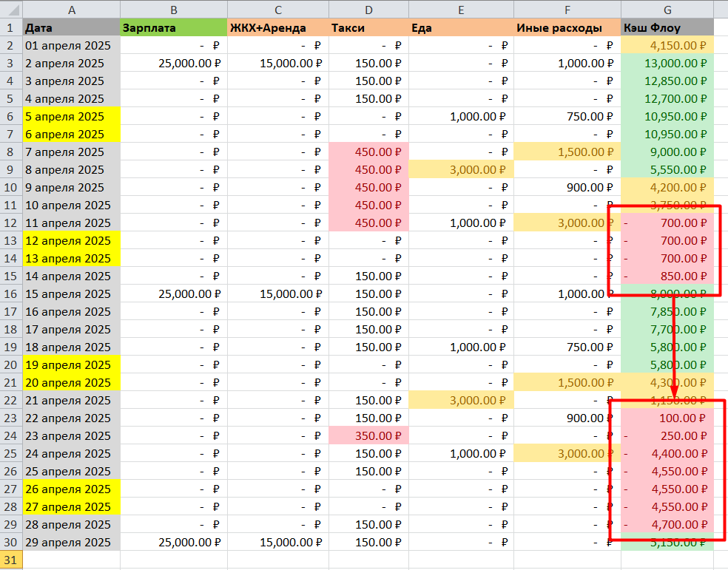Screen dimensions: 728x570
Task: Click cash flow 13,000.00 ₽ cell
Action: (x=667, y=64)
